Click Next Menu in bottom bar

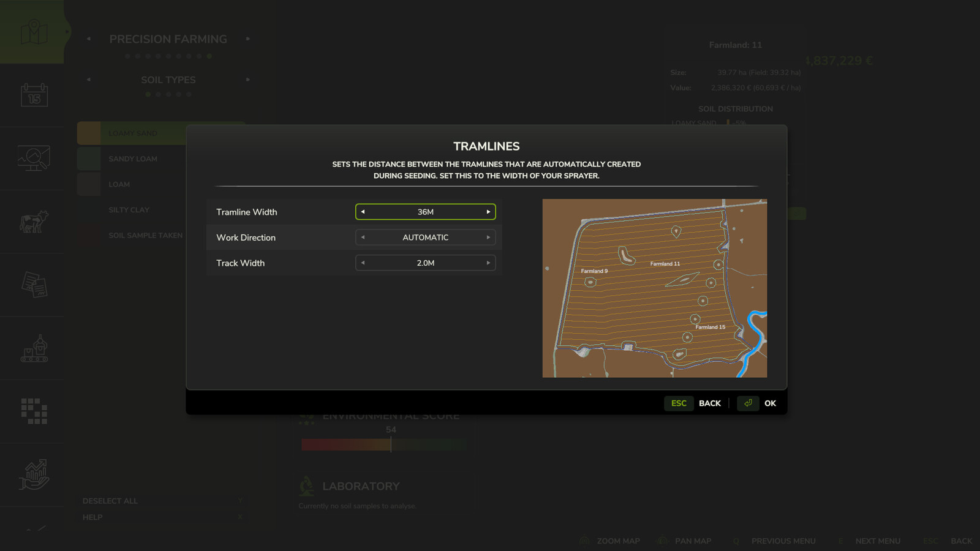(x=878, y=541)
